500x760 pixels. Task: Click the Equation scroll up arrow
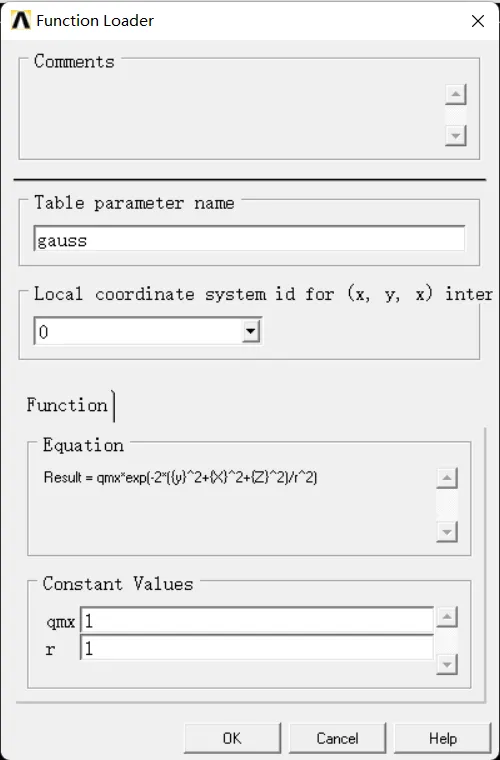[447, 478]
